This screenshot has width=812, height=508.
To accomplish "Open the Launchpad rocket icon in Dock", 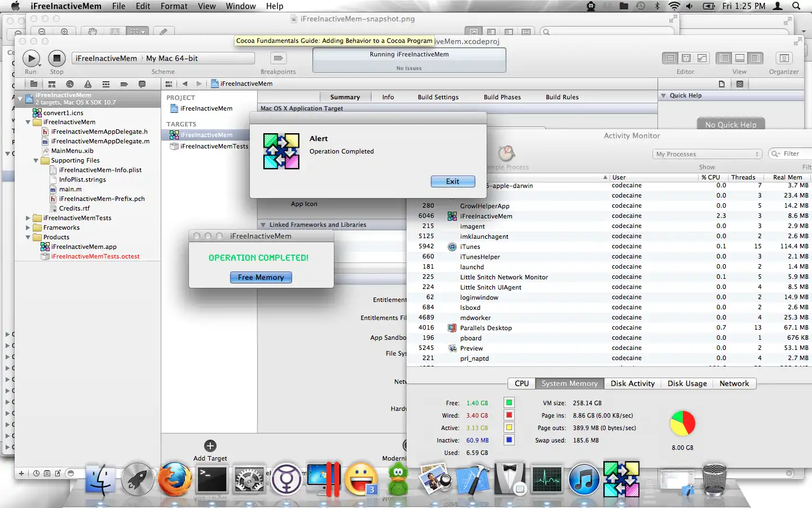I will tap(138, 480).
